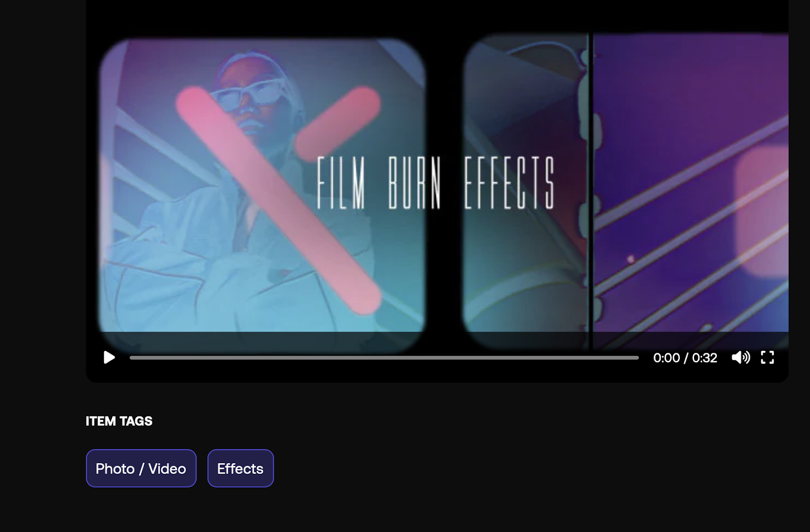Jump to the midpoint of the seek bar
The width and height of the screenshot is (810, 532).
coord(384,358)
